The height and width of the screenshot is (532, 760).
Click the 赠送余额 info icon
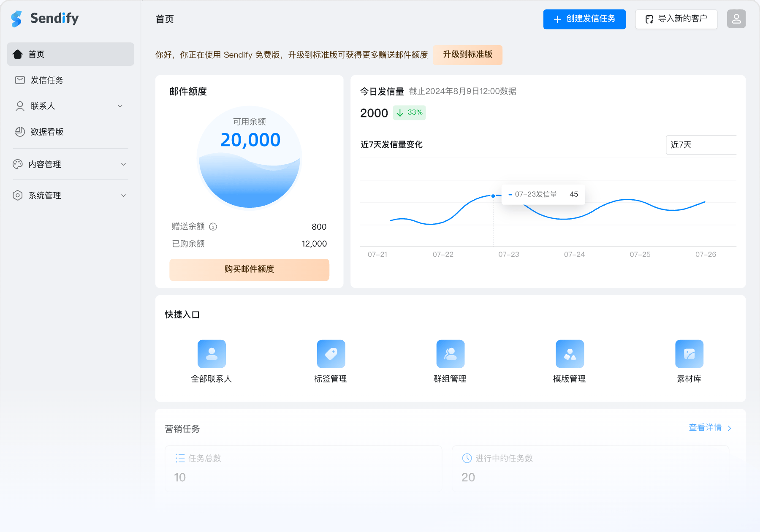214,227
